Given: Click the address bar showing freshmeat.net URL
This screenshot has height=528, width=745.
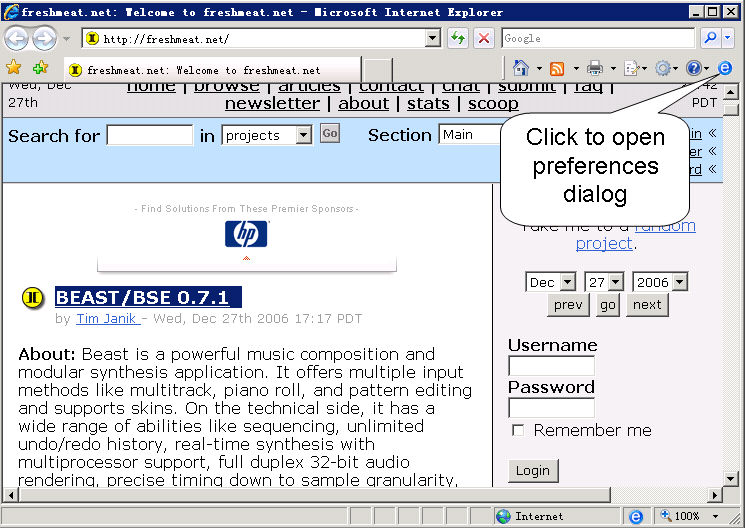Looking at the screenshot, I should [254, 38].
